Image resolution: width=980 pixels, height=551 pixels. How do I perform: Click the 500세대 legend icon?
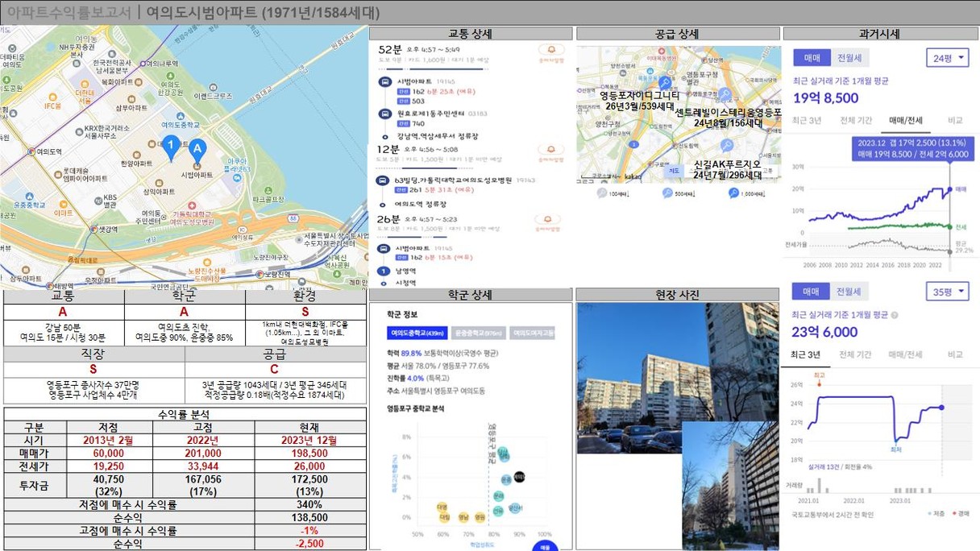click(667, 193)
